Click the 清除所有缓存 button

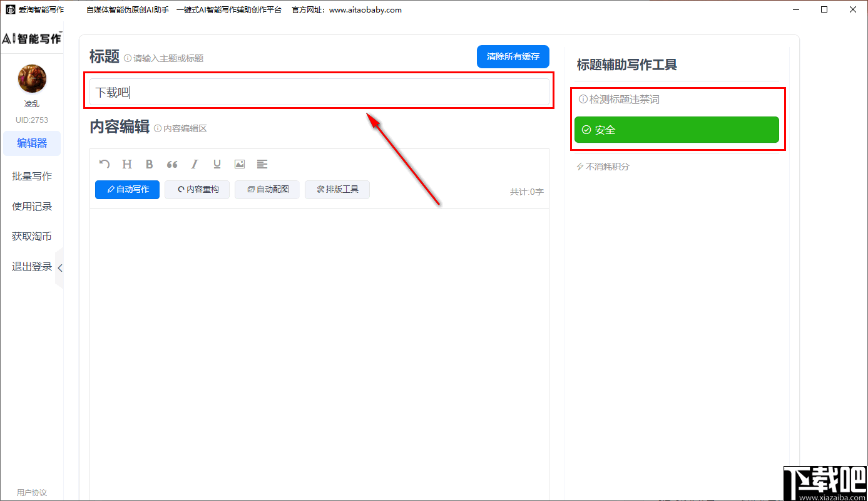(x=513, y=56)
